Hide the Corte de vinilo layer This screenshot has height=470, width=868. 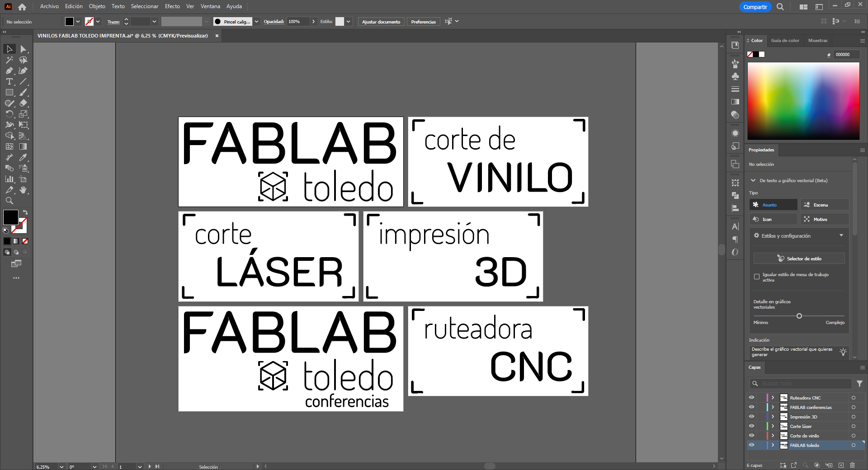751,436
